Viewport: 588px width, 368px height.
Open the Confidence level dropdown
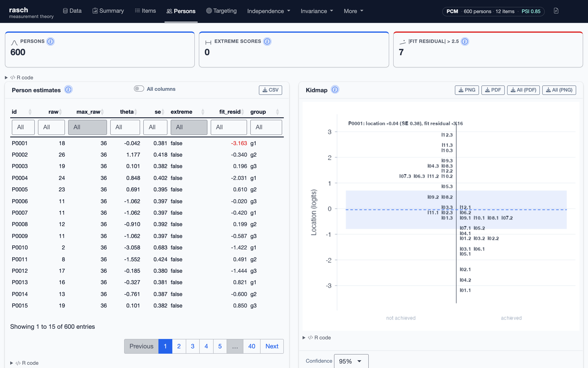pyautogui.click(x=351, y=361)
